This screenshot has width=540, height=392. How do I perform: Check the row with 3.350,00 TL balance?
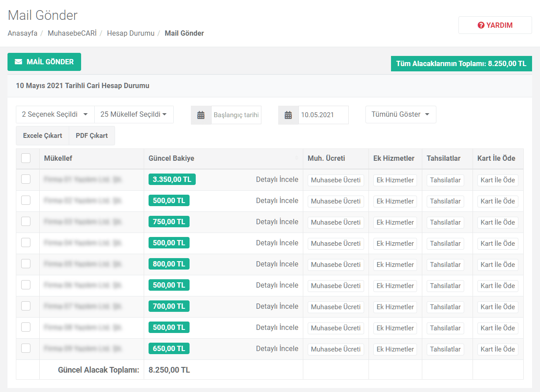tap(26, 179)
